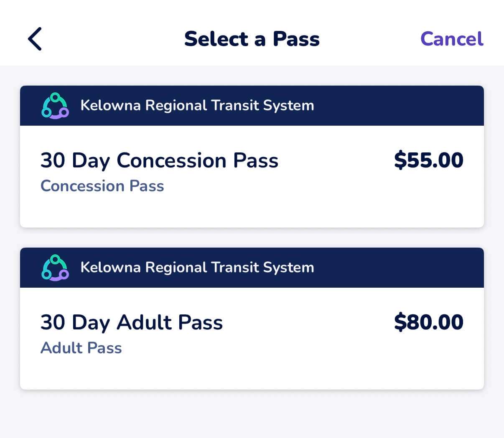Image resolution: width=504 pixels, height=438 pixels.
Task: Click the empty area below the Adult Pass card
Action: click(x=252, y=414)
